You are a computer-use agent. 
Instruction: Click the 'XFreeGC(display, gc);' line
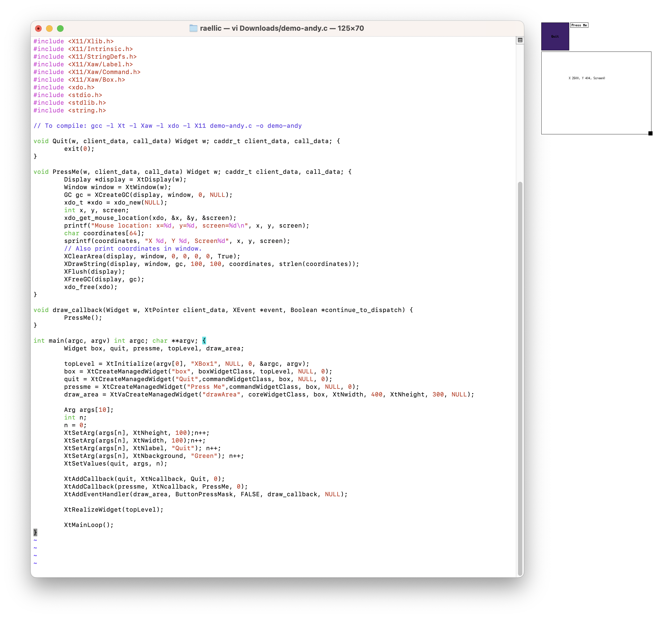104,280
